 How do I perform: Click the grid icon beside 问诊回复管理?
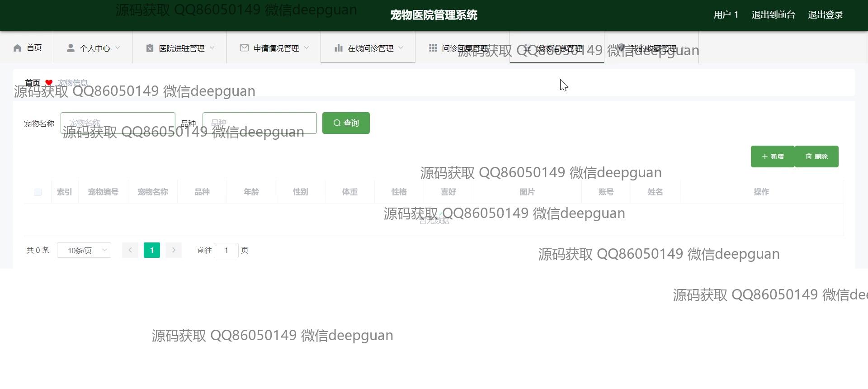tap(433, 48)
